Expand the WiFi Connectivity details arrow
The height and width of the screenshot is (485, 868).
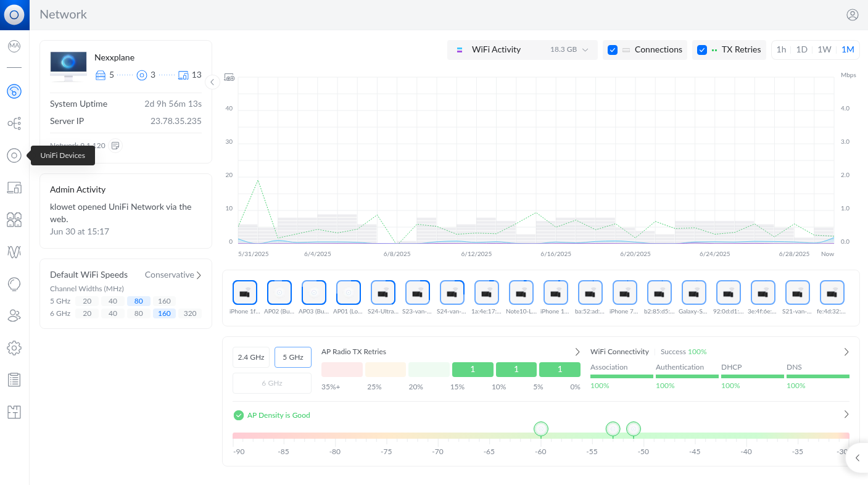click(x=846, y=352)
